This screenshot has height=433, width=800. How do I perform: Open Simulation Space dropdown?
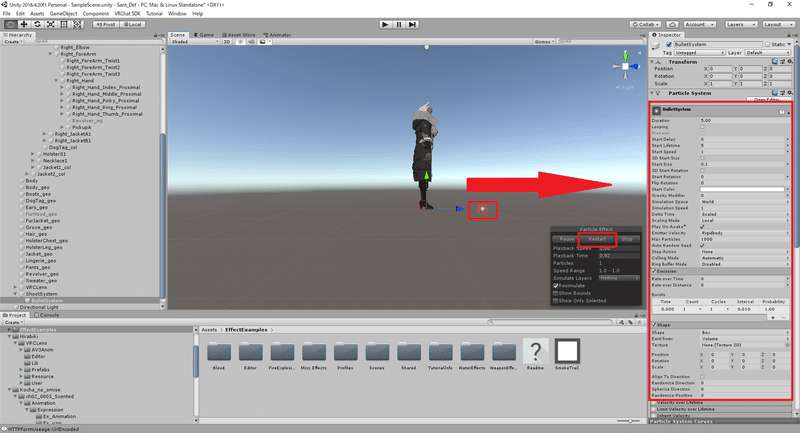coord(744,202)
